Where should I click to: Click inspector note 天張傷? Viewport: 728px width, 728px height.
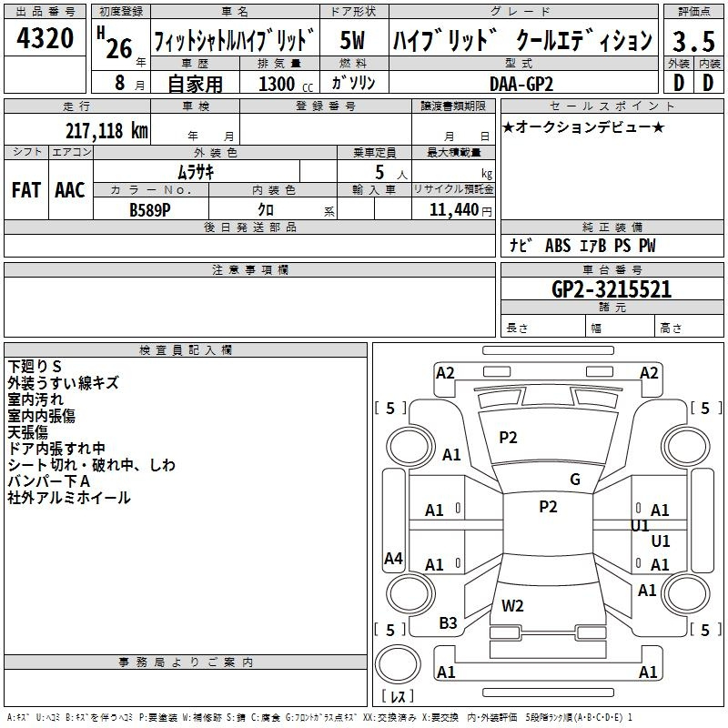pos(27,432)
